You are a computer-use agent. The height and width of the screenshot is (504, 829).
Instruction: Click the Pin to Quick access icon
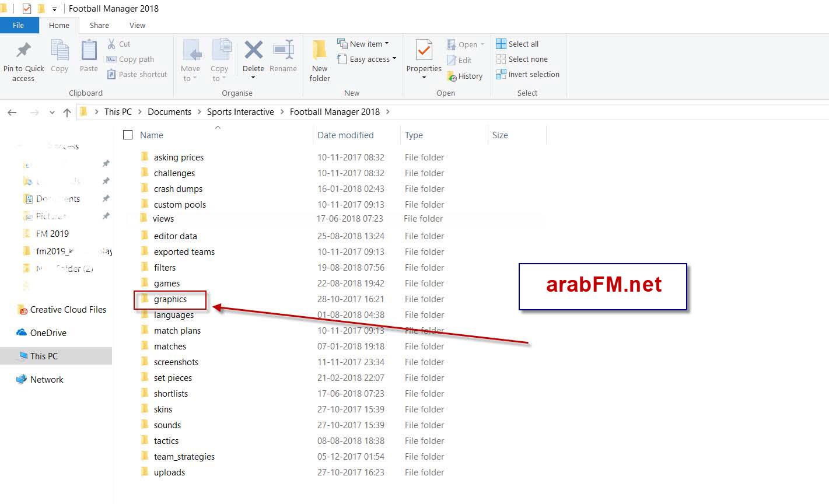(x=23, y=51)
